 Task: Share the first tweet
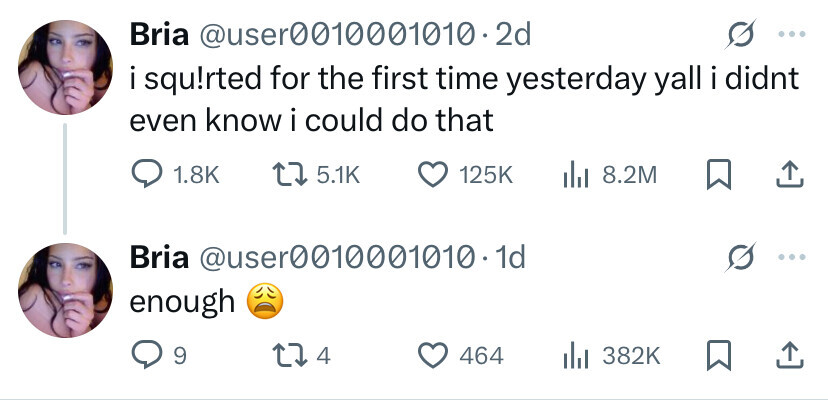click(786, 176)
